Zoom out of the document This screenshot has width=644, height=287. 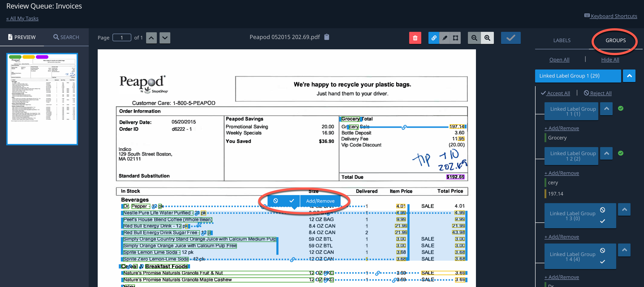pos(474,38)
